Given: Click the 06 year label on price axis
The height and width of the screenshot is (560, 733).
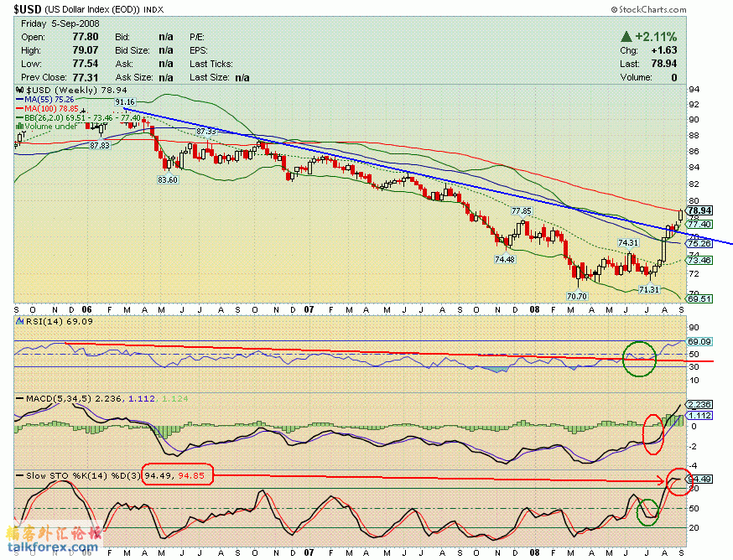Looking at the screenshot, I should [86, 309].
